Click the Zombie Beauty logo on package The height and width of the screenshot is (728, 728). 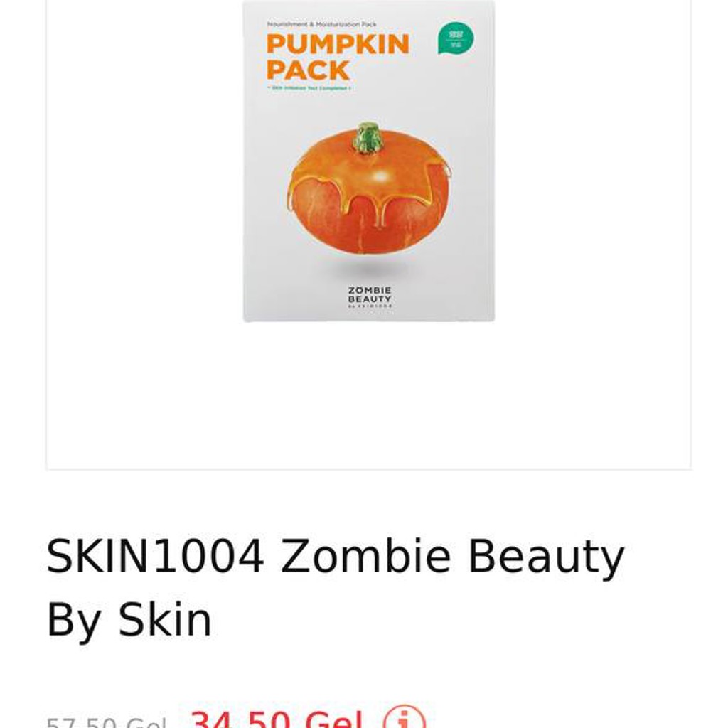370,297
